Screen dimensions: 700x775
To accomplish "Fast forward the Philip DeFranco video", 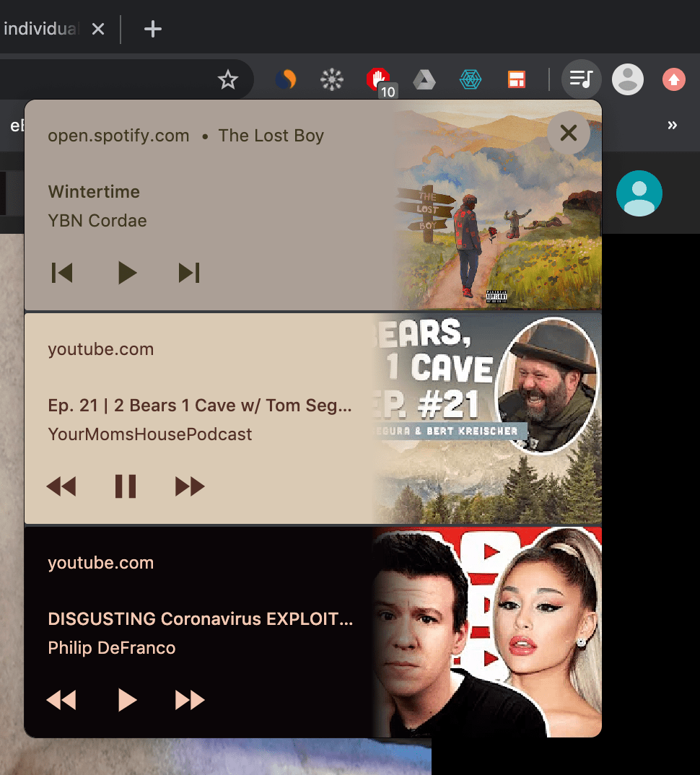I will point(190,700).
